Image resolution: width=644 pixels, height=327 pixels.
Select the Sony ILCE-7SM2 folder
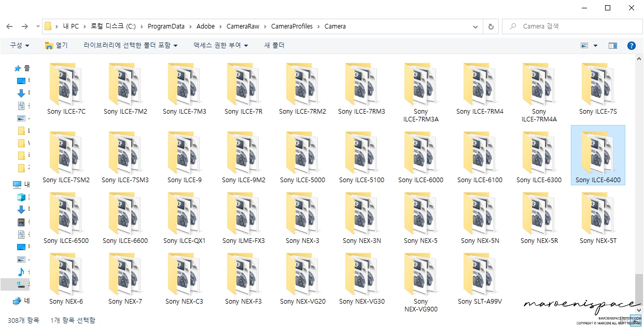[x=66, y=157]
